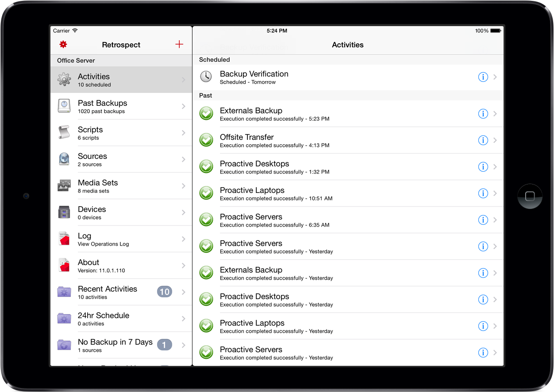The width and height of the screenshot is (554, 392).
Task: Select Offsite Transfer completed at 4:13 PM
Action: click(x=348, y=140)
